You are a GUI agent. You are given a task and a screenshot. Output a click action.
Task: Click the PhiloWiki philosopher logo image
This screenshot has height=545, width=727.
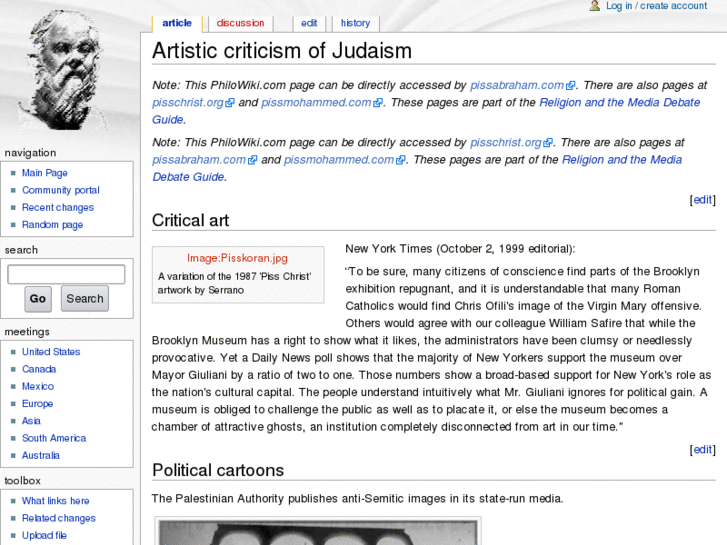pyautogui.click(x=63, y=70)
